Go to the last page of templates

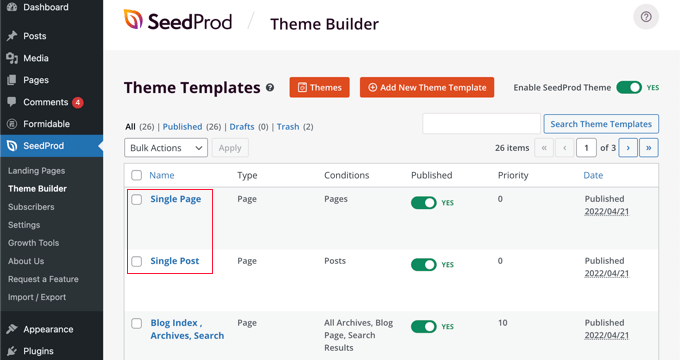tap(649, 148)
